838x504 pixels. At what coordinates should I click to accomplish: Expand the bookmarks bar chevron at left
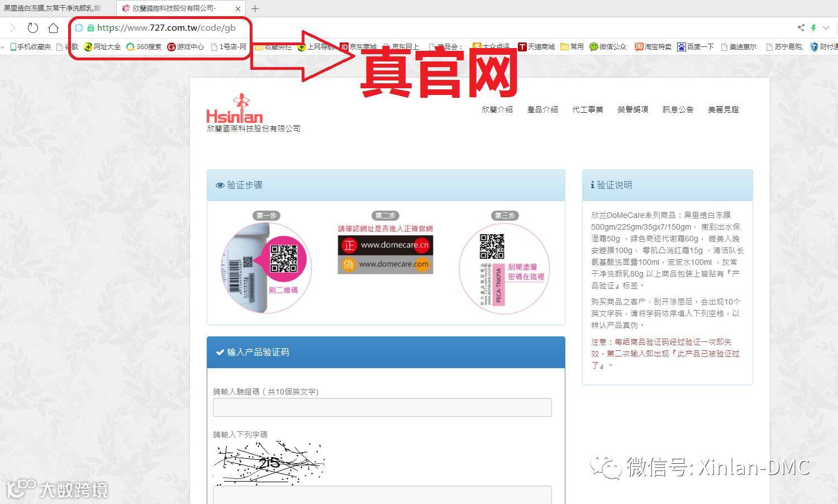[x=3, y=47]
